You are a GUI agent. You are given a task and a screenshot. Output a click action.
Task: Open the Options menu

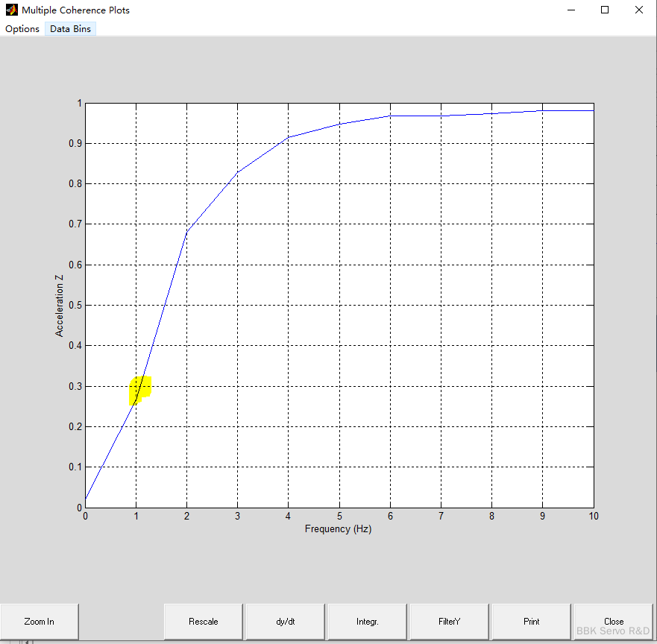pyautogui.click(x=22, y=29)
